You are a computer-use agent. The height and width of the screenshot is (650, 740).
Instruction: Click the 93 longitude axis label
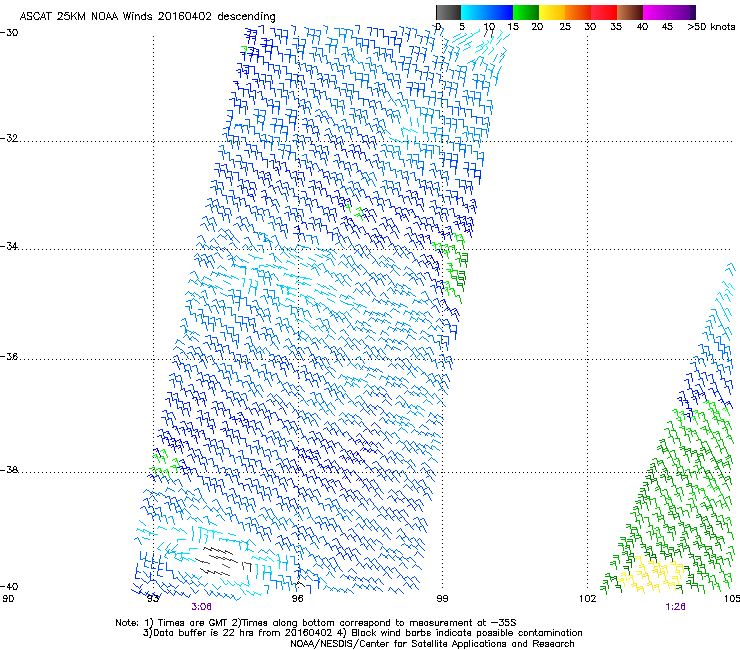click(153, 599)
